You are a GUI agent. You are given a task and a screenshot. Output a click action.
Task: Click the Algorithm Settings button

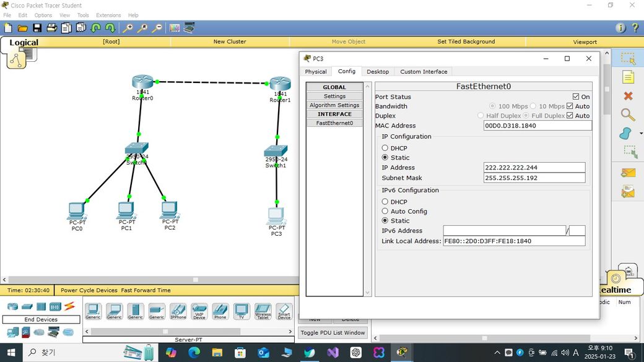[x=334, y=105]
